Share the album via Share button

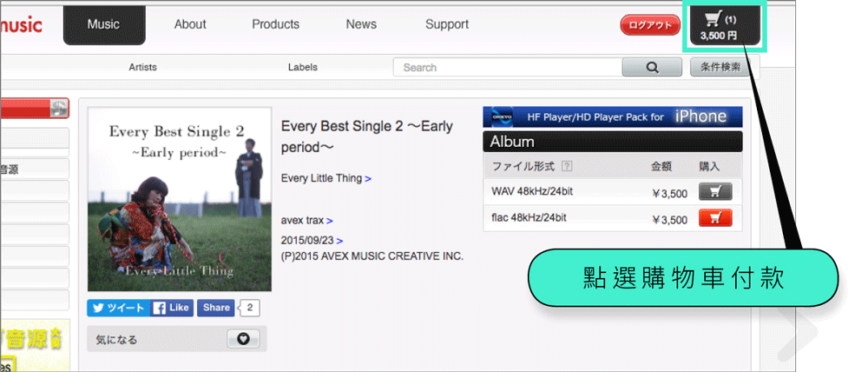pos(216,308)
